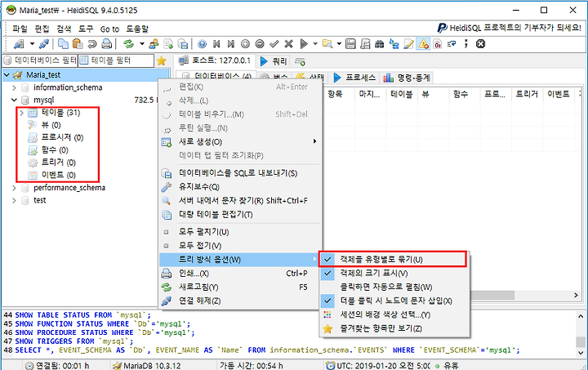Image resolution: width=588 pixels, height=370 pixels.
Task: Toggle 클릭하면 자동으로 펼침(W) option
Action: [x=394, y=288]
